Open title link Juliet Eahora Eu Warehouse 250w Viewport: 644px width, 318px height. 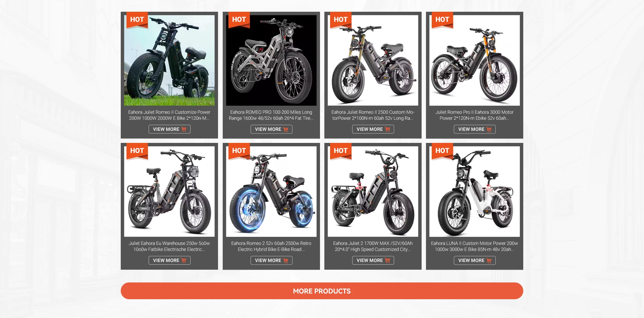[x=169, y=246]
